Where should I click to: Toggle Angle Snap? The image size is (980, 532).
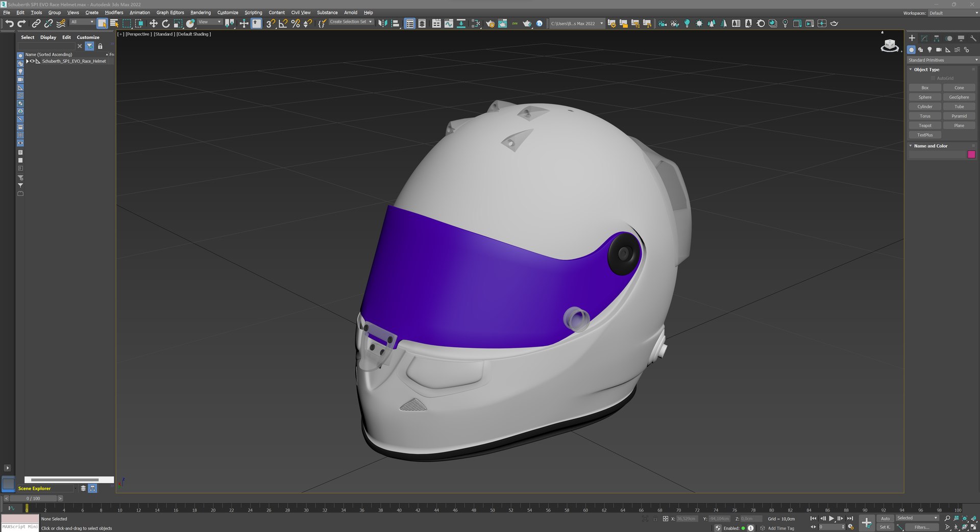tap(283, 23)
